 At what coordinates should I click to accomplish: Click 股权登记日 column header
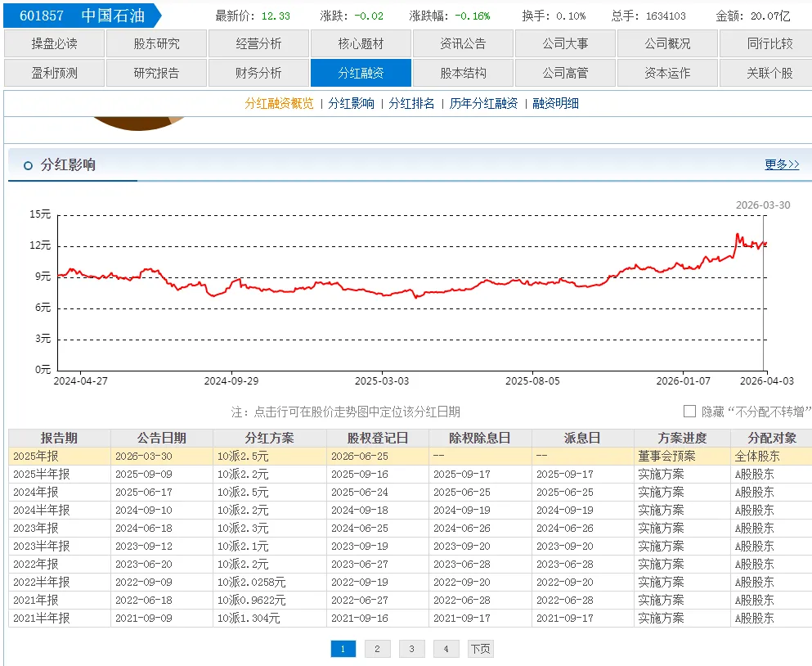pos(378,438)
